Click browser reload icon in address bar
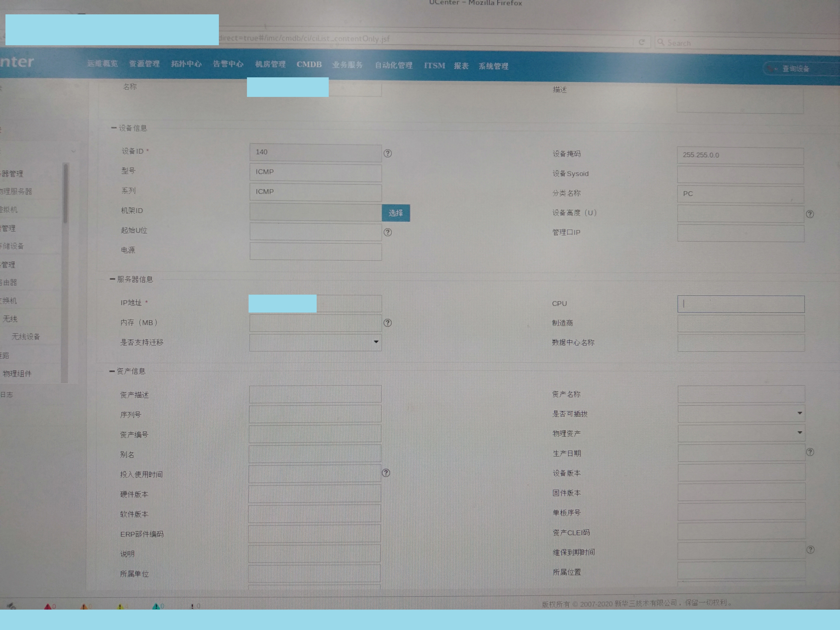 [641, 42]
